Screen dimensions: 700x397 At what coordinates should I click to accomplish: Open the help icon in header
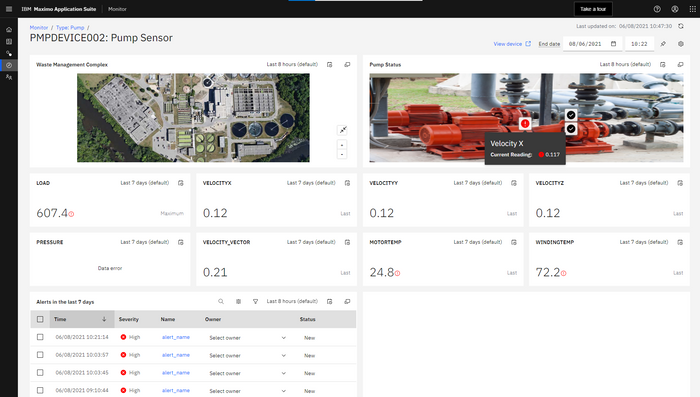pos(657,9)
